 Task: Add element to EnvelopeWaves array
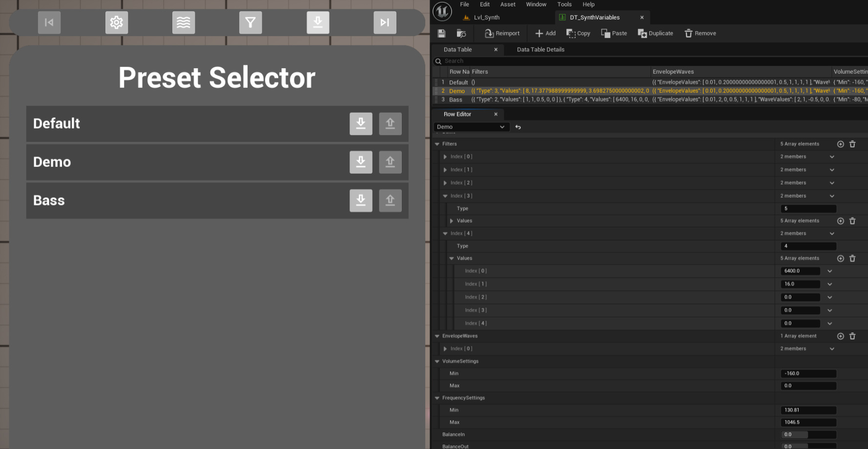[840, 336]
